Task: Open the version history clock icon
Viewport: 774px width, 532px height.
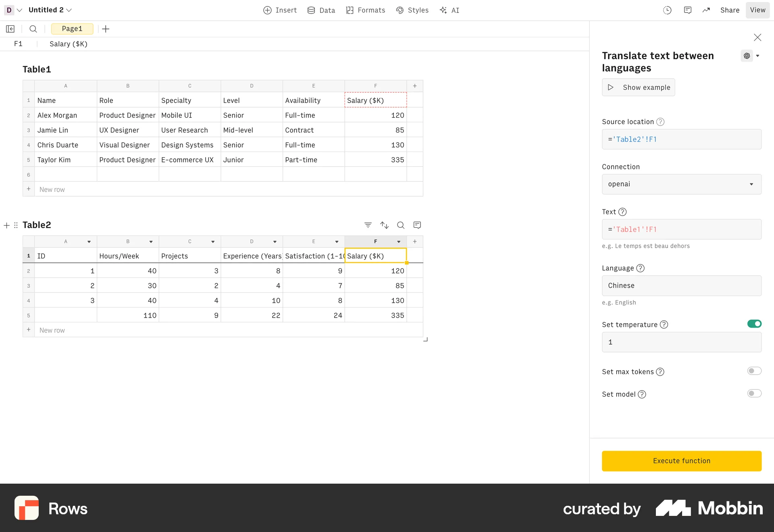Action: [667, 10]
